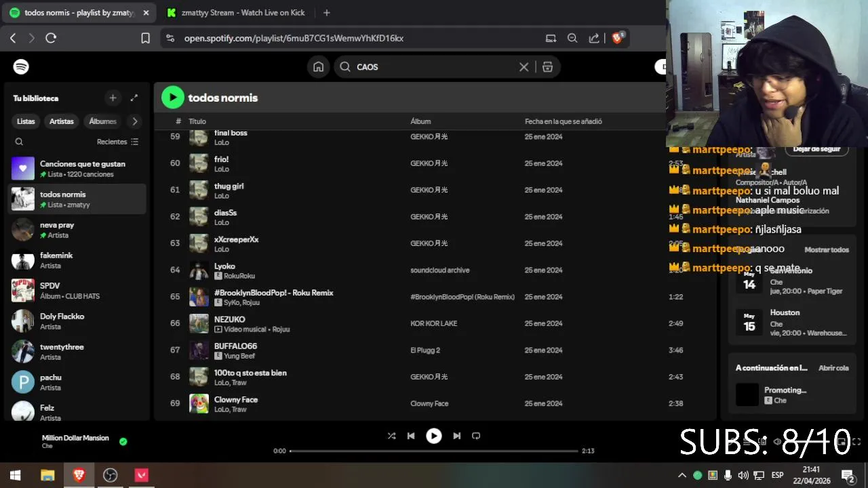
Task: Select track 100to q sto esta bien
Action: click(250, 373)
